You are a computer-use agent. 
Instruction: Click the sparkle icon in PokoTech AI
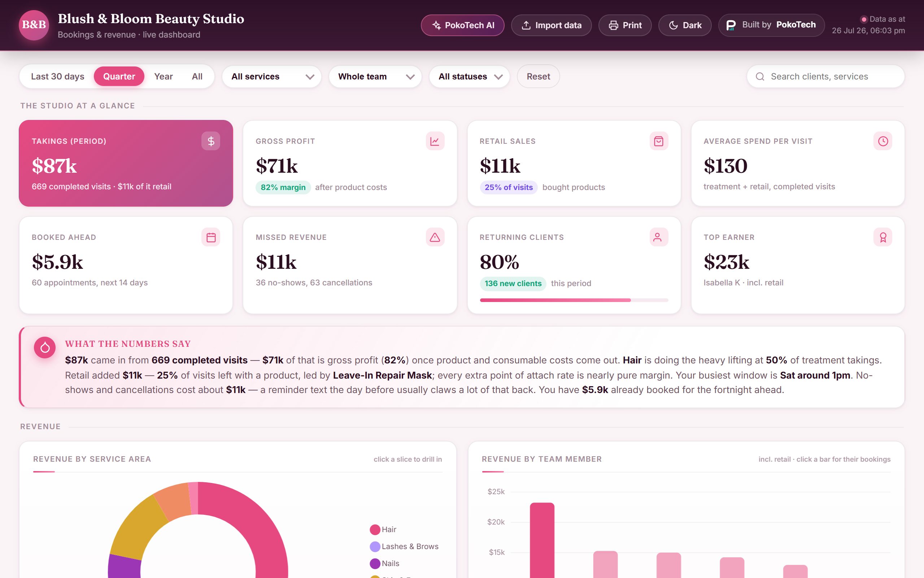(x=436, y=25)
